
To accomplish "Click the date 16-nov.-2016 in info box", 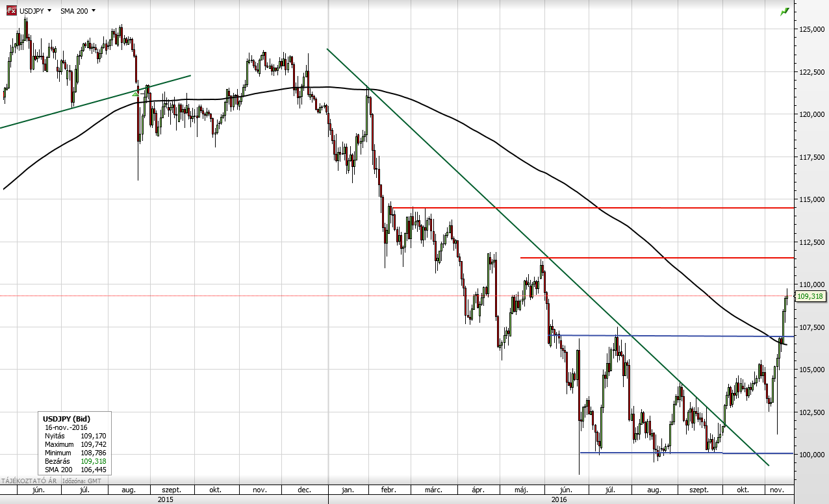I will [66, 427].
